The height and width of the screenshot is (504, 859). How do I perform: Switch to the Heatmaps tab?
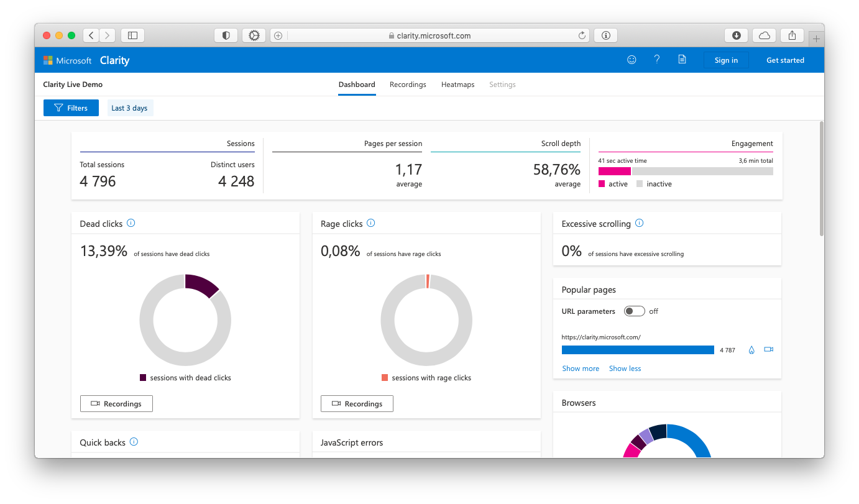457,85
